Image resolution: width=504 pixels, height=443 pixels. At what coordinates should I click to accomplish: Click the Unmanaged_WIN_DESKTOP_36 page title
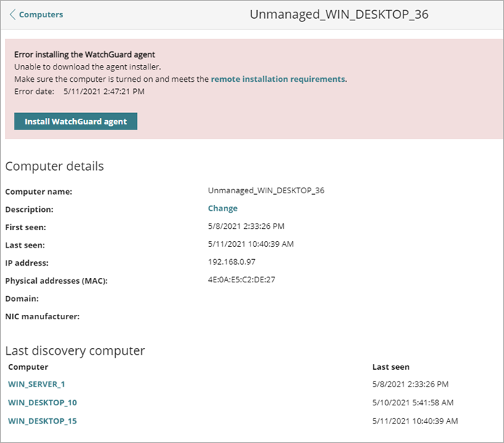339,14
